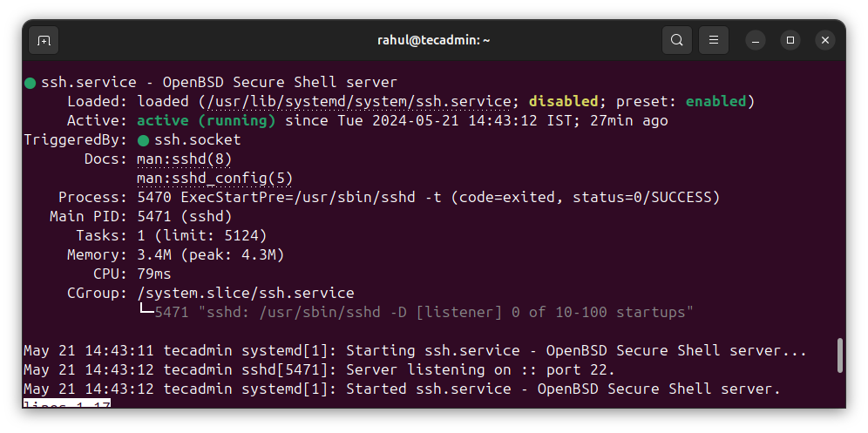Click the green dot beside ssh.socket
Image resolution: width=868 pixels, height=433 pixels.
144,140
